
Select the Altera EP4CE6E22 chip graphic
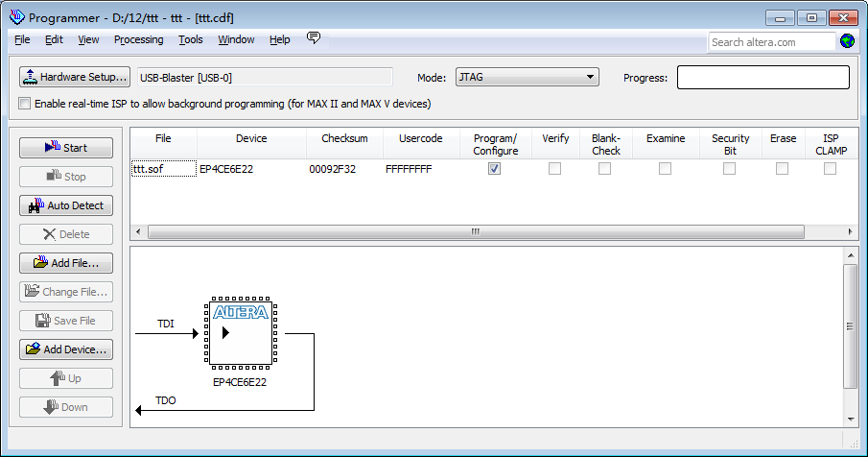240,333
